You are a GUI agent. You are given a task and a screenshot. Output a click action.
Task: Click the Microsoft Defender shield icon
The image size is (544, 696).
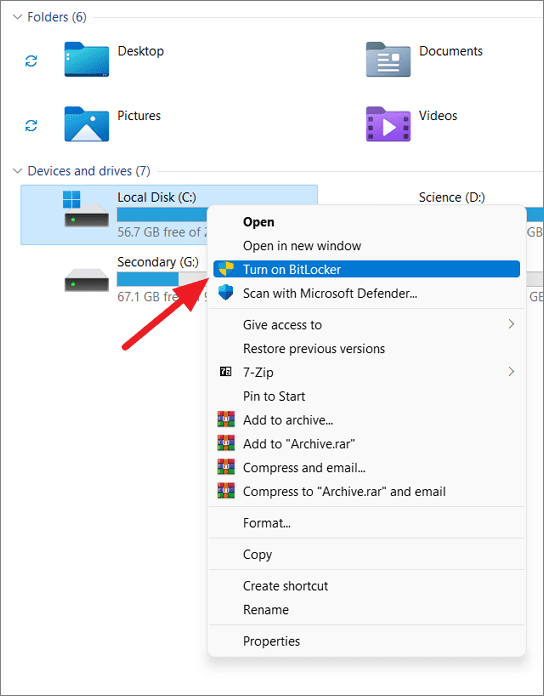226,293
